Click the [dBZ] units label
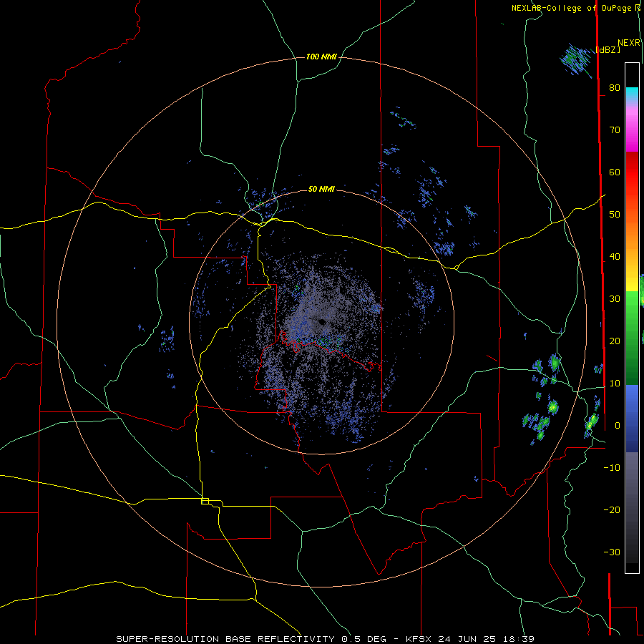Viewport: 644px width, 644px height. (608, 50)
